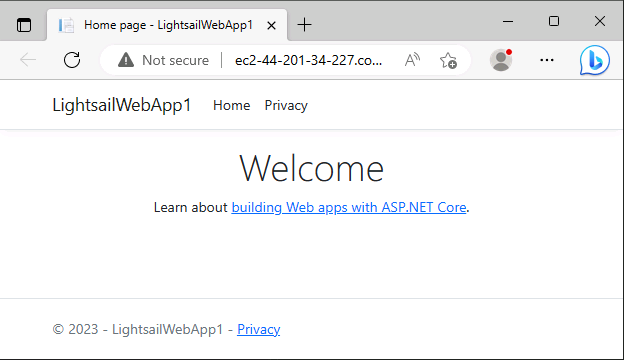Click the Welcome heading text
This screenshot has width=624, height=360.
312,169
